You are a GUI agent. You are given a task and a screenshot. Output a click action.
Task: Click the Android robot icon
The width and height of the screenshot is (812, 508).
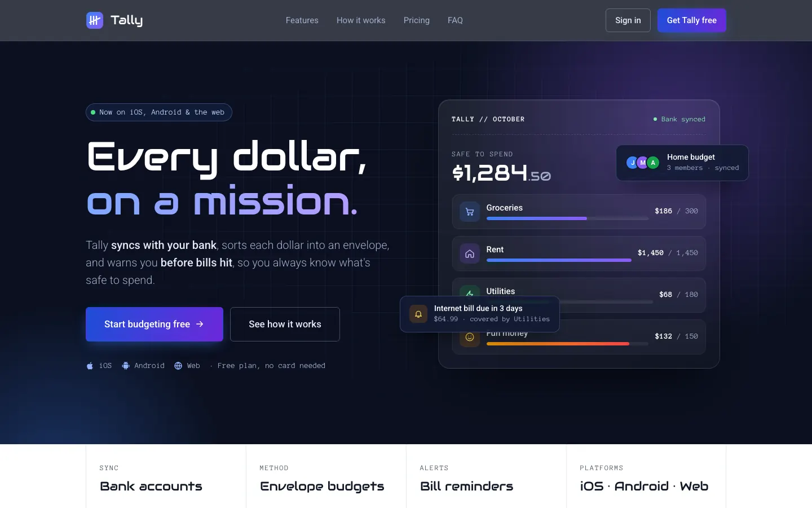(126, 366)
